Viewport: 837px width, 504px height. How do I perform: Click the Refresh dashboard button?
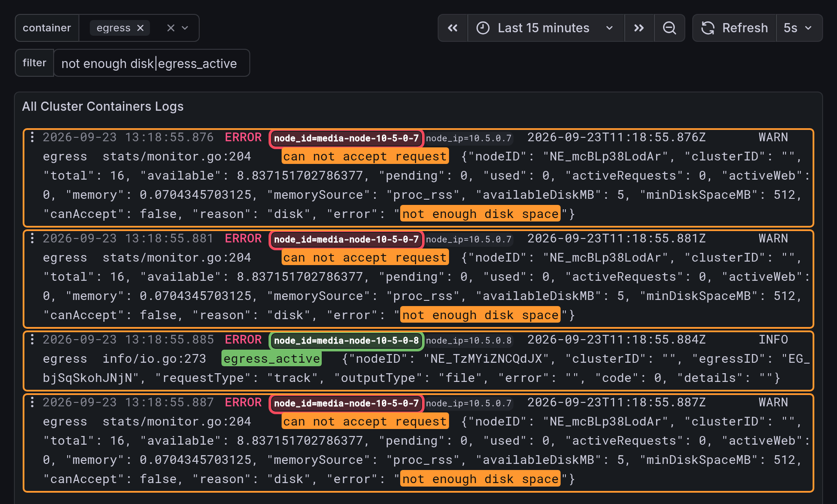click(735, 28)
